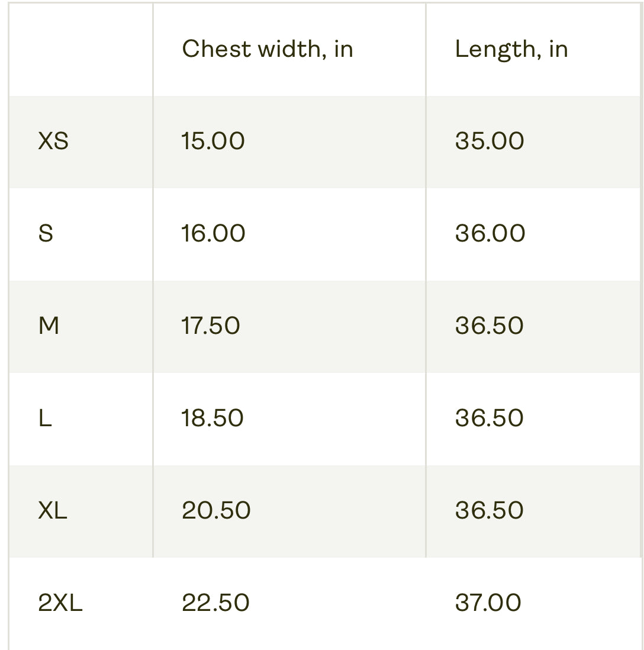This screenshot has height=650, width=644.
Task: Click M chest width value 17.50
Action: coord(211,326)
